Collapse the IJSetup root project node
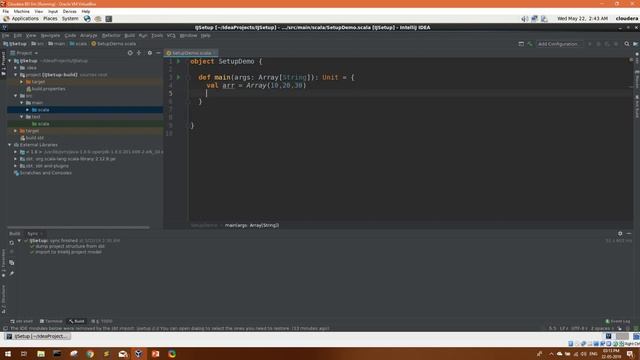The width and height of the screenshot is (640, 360). coord(10,61)
